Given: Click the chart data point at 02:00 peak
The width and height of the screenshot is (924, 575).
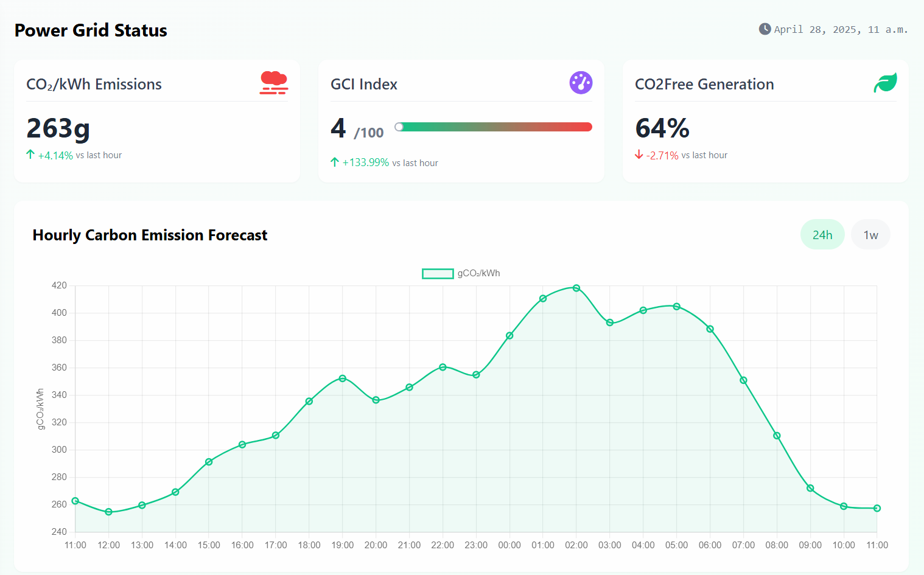Looking at the screenshot, I should pos(576,288).
